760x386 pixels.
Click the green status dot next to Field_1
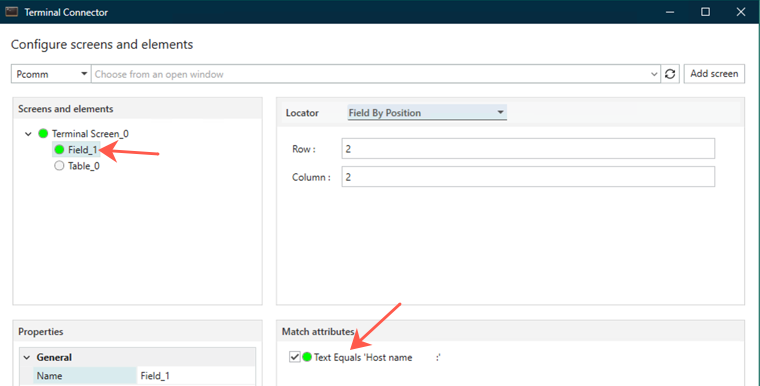[59, 149]
